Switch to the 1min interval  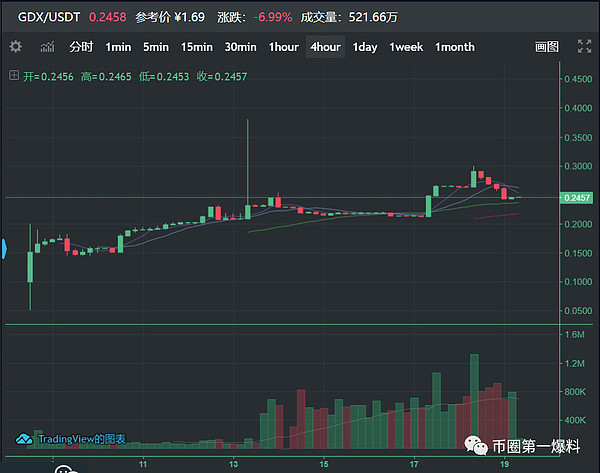pyautogui.click(x=118, y=47)
